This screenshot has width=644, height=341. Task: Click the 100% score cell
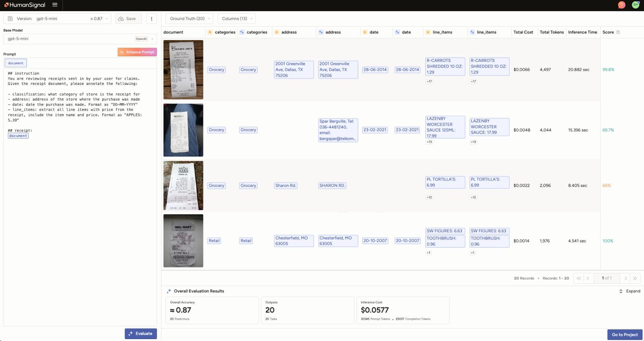click(x=608, y=241)
